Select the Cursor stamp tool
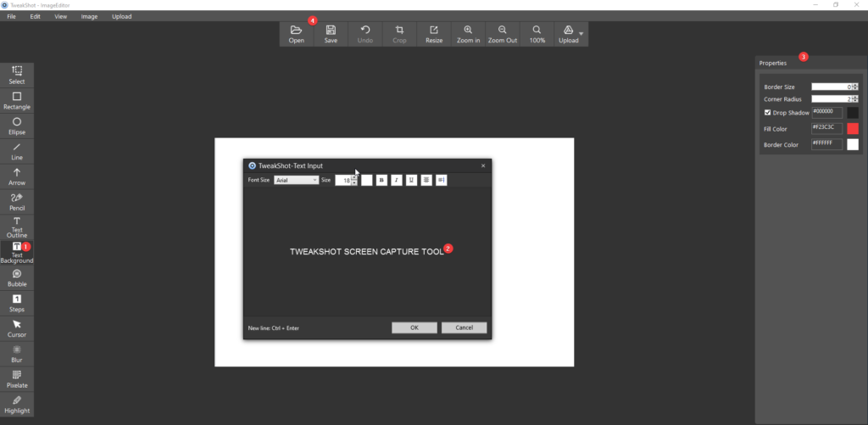 [17, 328]
